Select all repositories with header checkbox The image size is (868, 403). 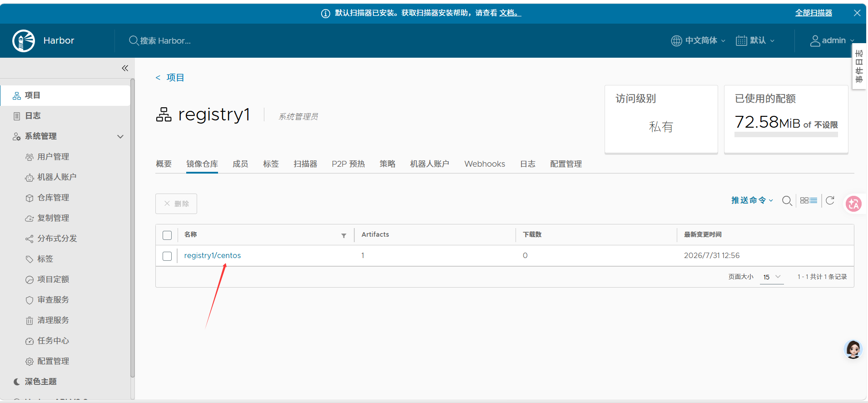[x=167, y=235]
